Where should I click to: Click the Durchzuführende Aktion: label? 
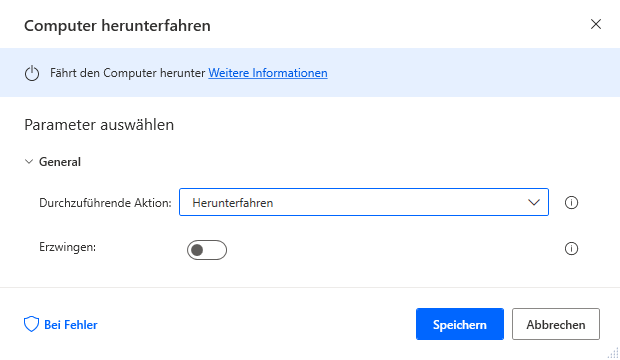[105, 203]
